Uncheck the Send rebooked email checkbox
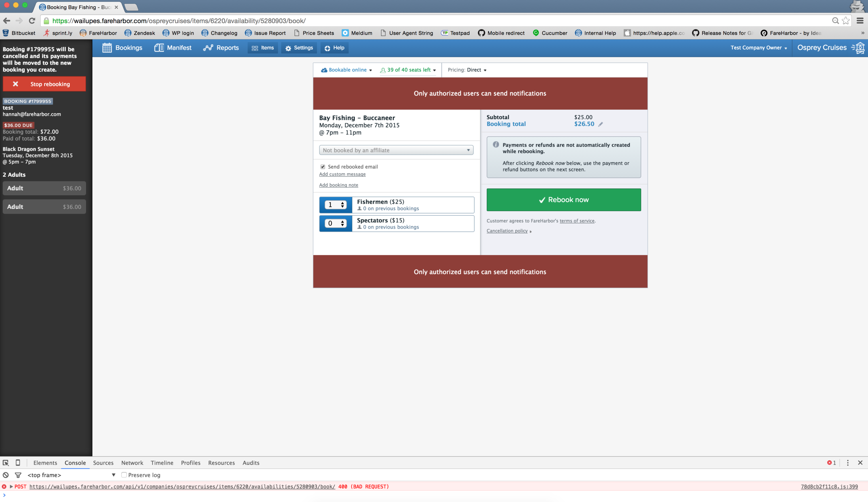The height and width of the screenshot is (502, 868). point(323,167)
